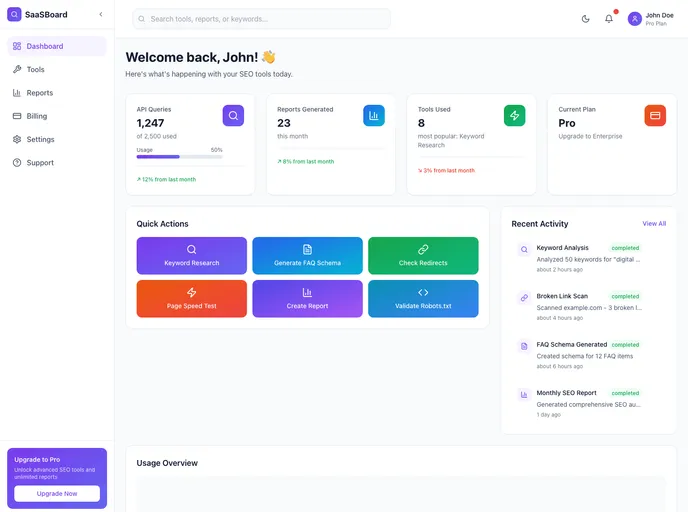Viewport: 688px width, 512px height.
Task: Go to Tools in the sidebar
Action: click(x=57, y=69)
